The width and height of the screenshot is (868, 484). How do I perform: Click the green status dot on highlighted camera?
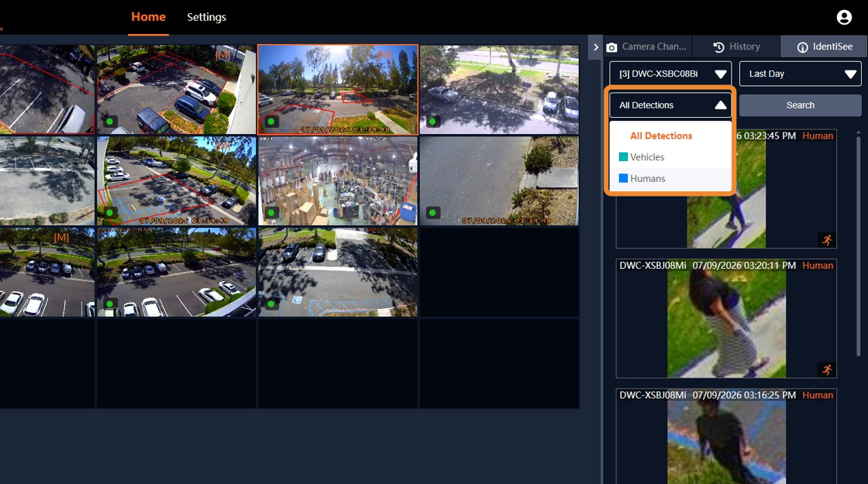pos(271,122)
